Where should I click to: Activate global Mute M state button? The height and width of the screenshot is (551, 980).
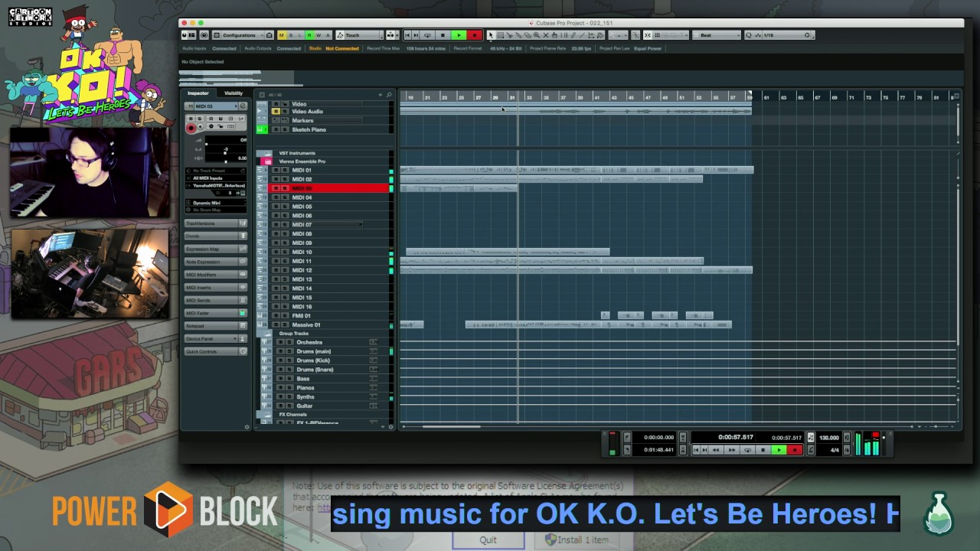coord(281,35)
